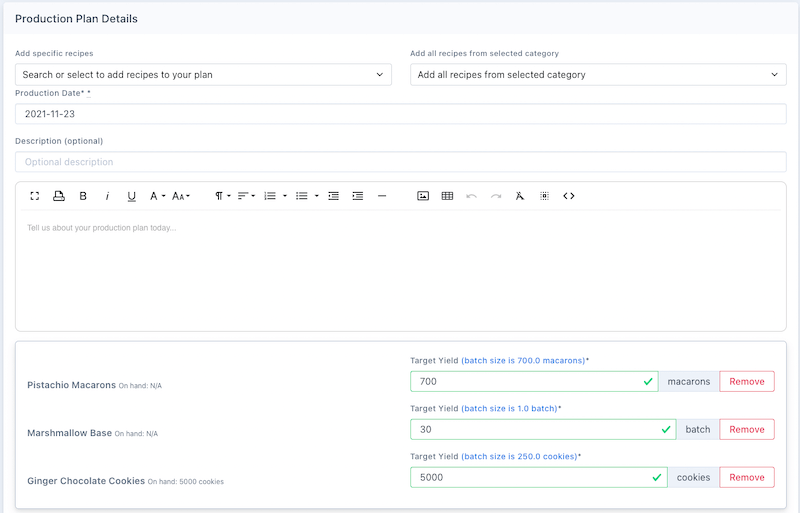Open the paragraph format dropdown
The height and width of the screenshot is (513, 800).
(223, 196)
